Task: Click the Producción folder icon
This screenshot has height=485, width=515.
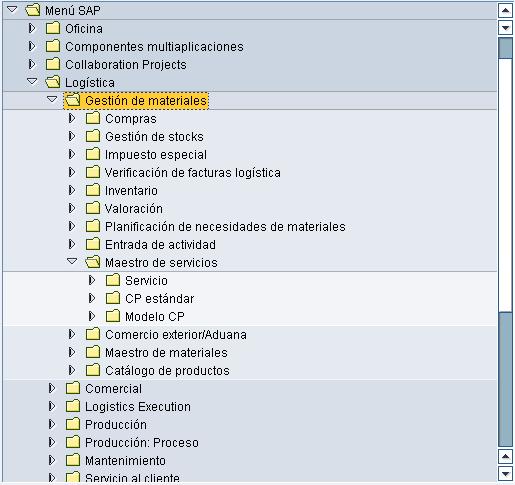Action: (x=73, y=424)
